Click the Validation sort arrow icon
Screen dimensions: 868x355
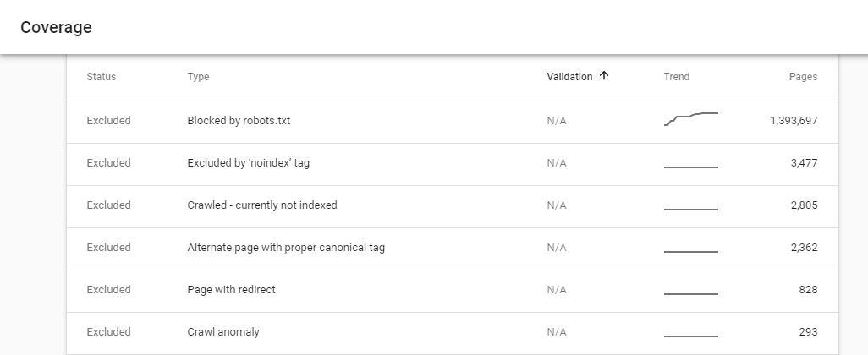[604, 76]
